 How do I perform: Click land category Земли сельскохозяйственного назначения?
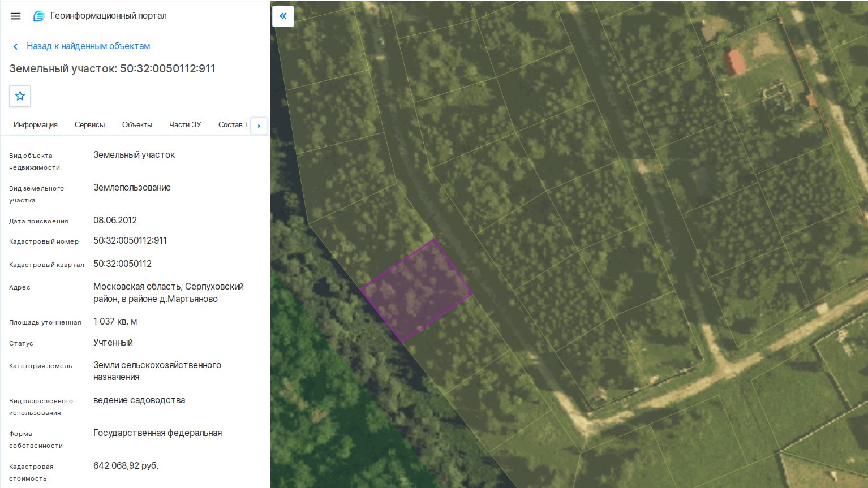click(x=157, y=371)
